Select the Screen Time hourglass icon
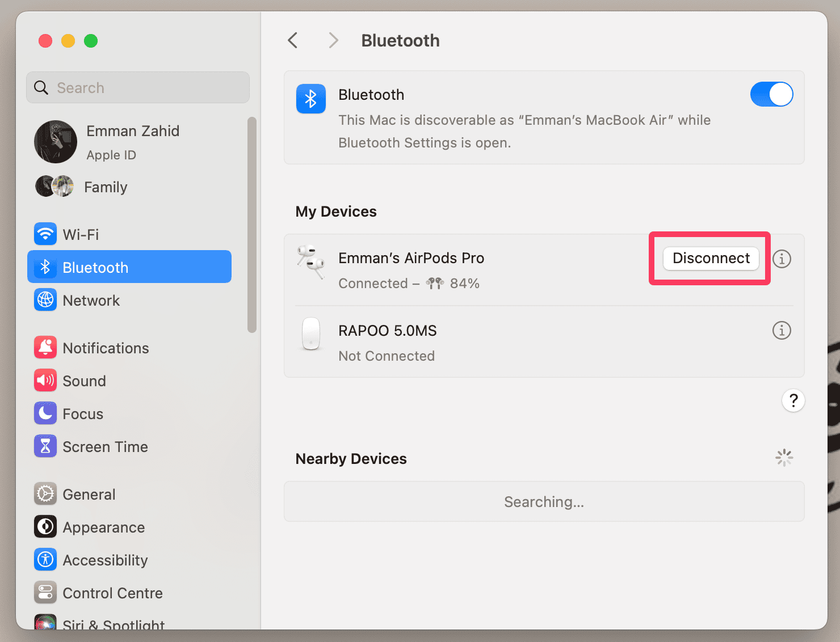The height and width of the screenshot is (642, 840). [x=45, y=446]
